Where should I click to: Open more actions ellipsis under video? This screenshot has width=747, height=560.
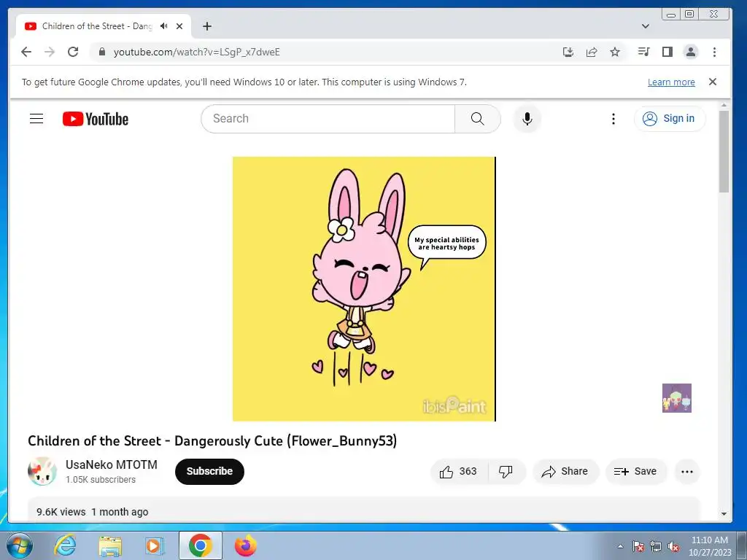687,472
